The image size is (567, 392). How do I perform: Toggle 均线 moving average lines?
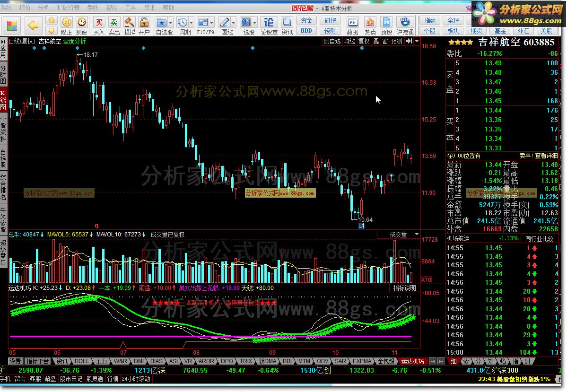pos(349,41)
